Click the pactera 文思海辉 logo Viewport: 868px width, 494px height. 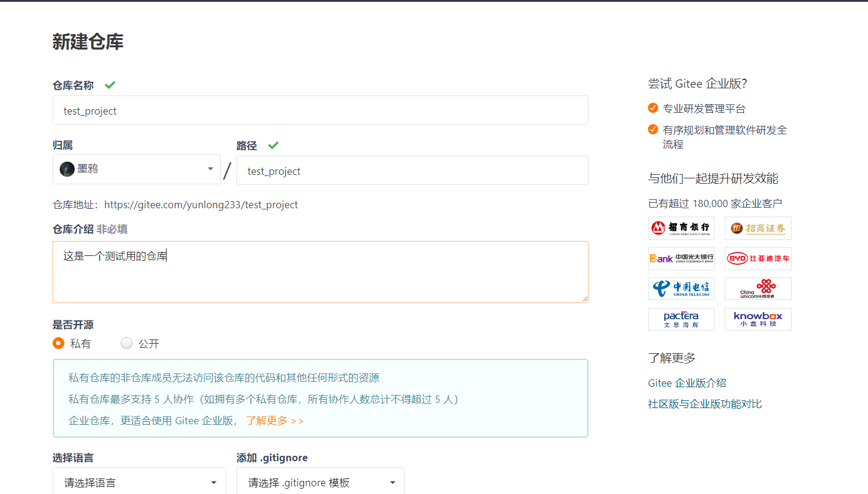pos(681,319)
